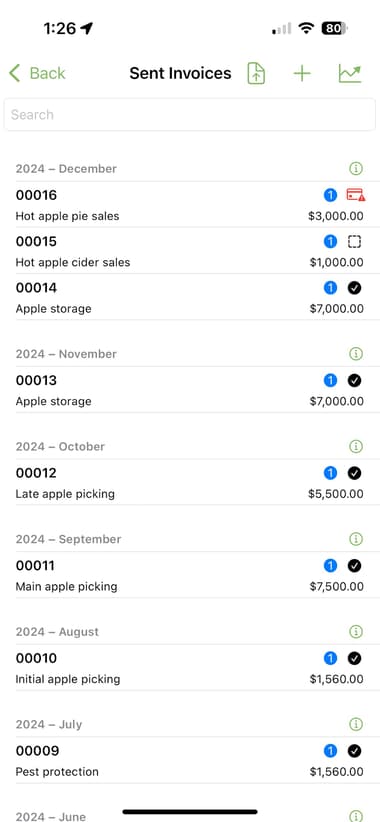Tap blue badge on invoice 00015

(330, 242)
